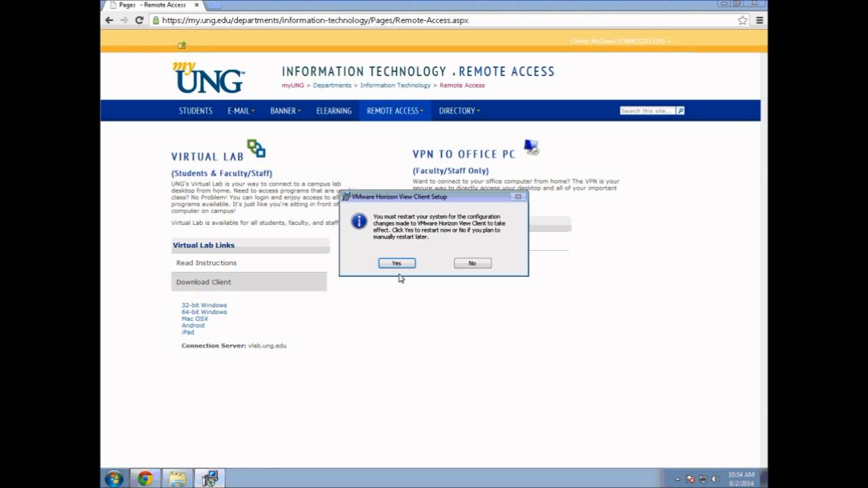Expand the Remote Access navigation dropdown

click(x=395, y=110)
